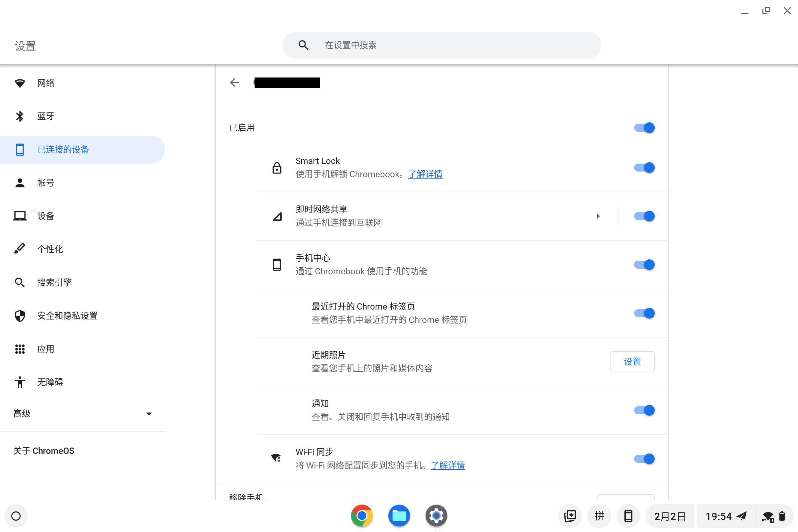The width and height of the screenshot is (798, 532).
Task: Select the 安全和隐私设置 shield icon
Action: [x=20, y=316]
